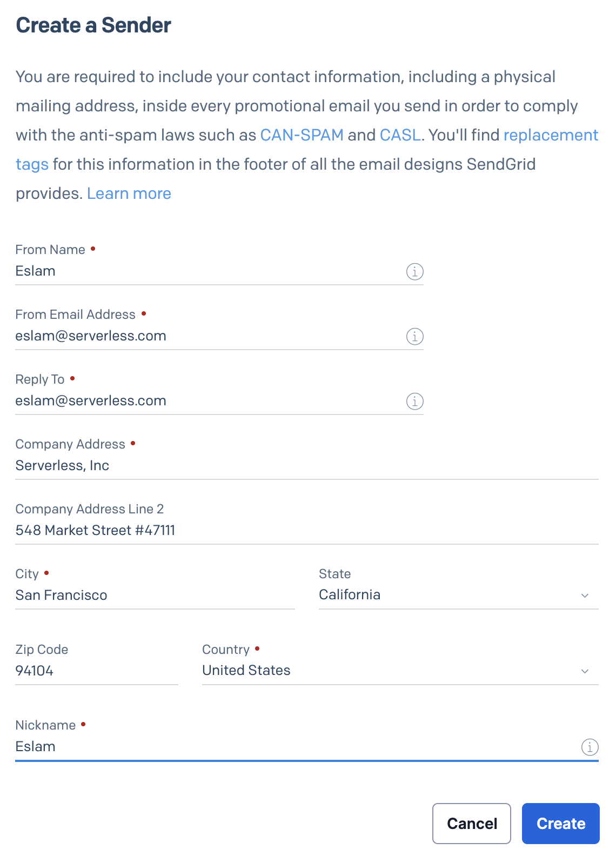Viewport: 616px width, 856px height.
Task: Click the From Email Address info icon
Action: pos(414,336)
